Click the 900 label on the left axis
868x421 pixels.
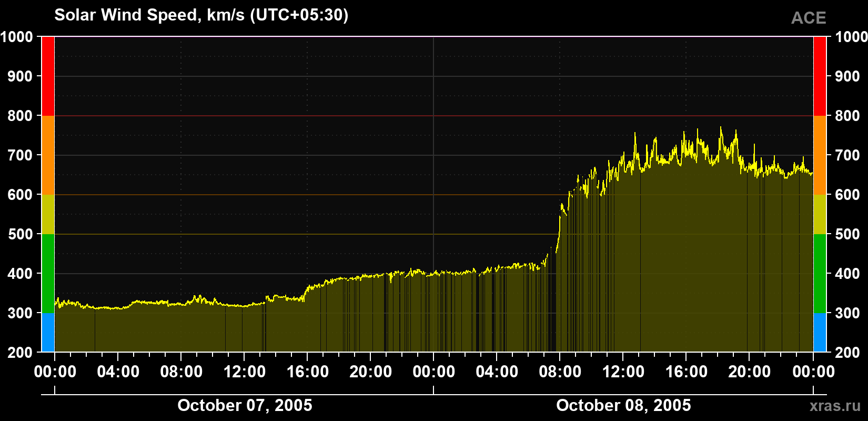click(20, 76)
